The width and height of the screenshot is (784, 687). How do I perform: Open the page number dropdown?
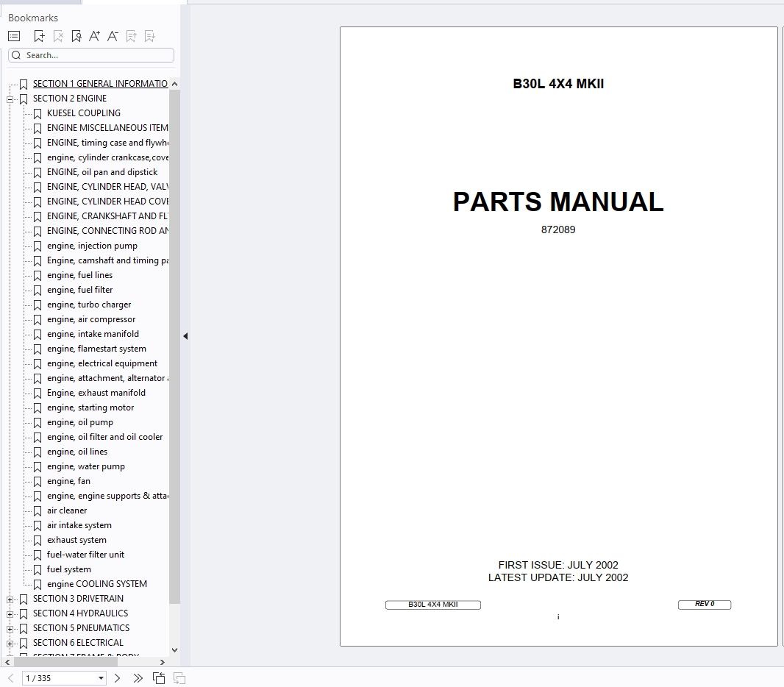pos(101,677)
